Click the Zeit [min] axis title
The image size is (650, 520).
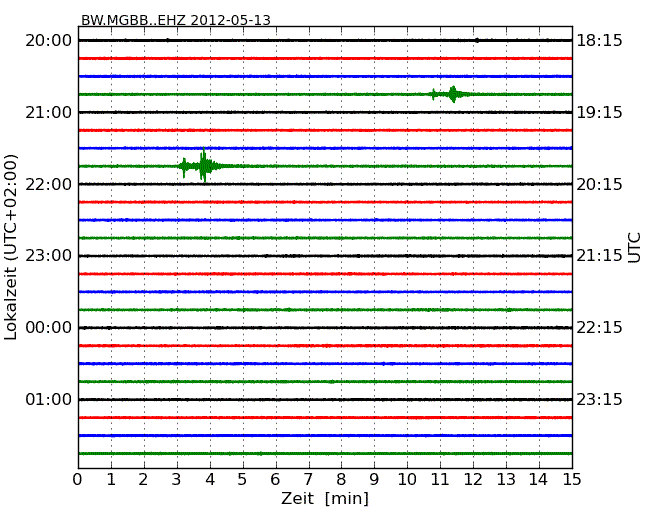pos(325,498)
